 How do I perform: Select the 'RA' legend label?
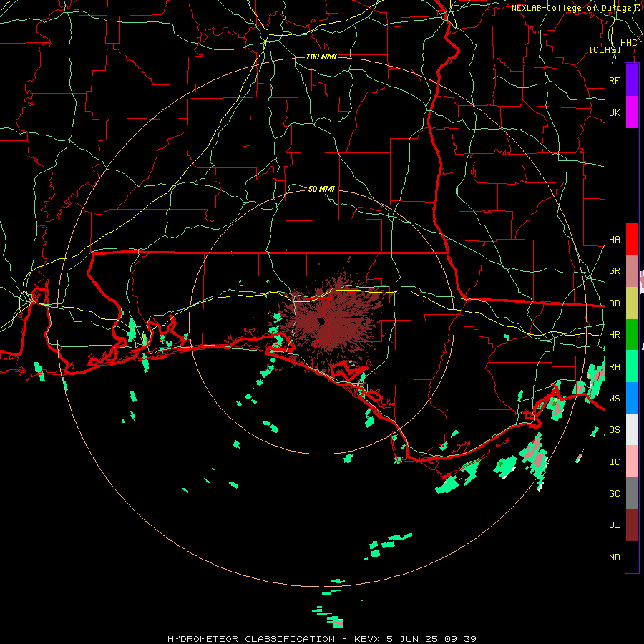[x=614, y=367]
